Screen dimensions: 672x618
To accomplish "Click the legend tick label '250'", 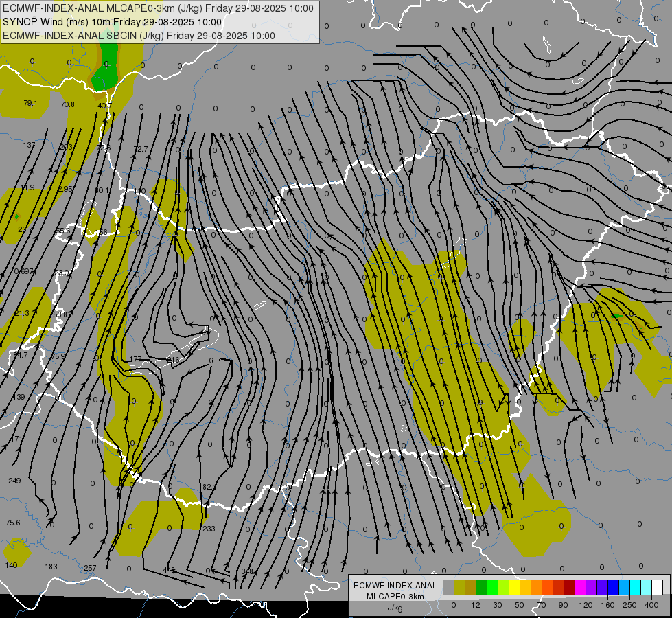I will (x=629, y=605).
